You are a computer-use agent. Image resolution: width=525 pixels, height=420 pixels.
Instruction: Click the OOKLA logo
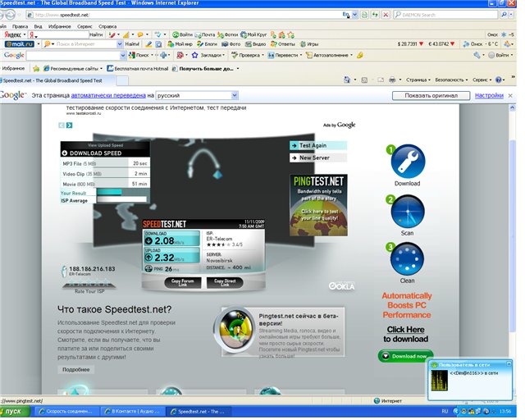point(341,286)
